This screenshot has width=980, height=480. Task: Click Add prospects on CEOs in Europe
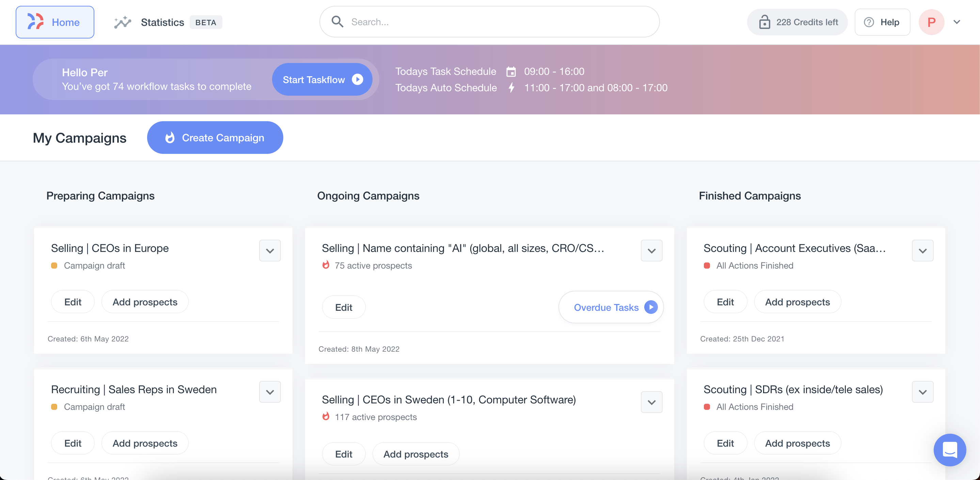click(x=145, y=302)
